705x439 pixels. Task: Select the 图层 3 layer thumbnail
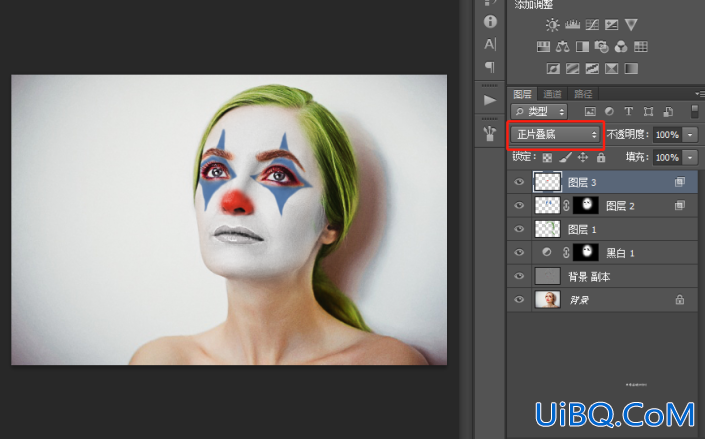[547, 182]
